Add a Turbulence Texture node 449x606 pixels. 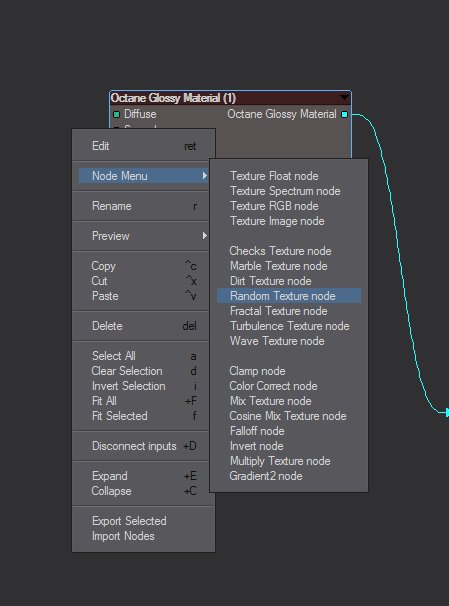tap(289, 326)
